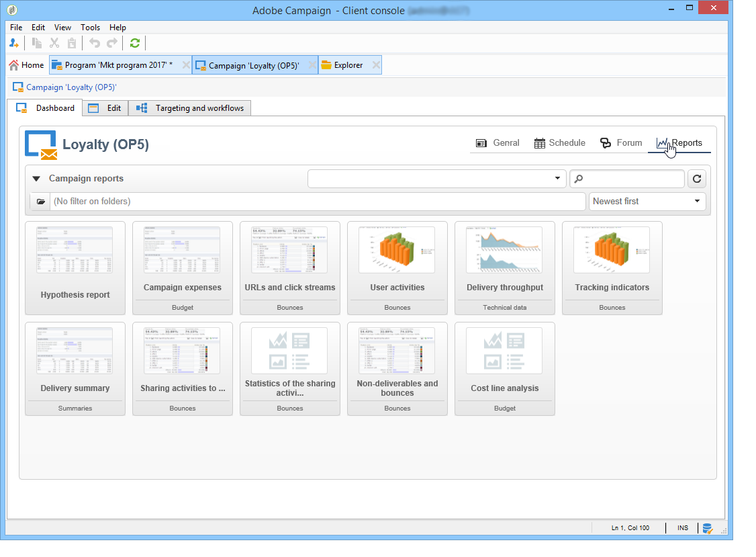Close the Program 'Mkt program 2017' tab
This screenshot has height=557, width=756.
pos(185,65)
